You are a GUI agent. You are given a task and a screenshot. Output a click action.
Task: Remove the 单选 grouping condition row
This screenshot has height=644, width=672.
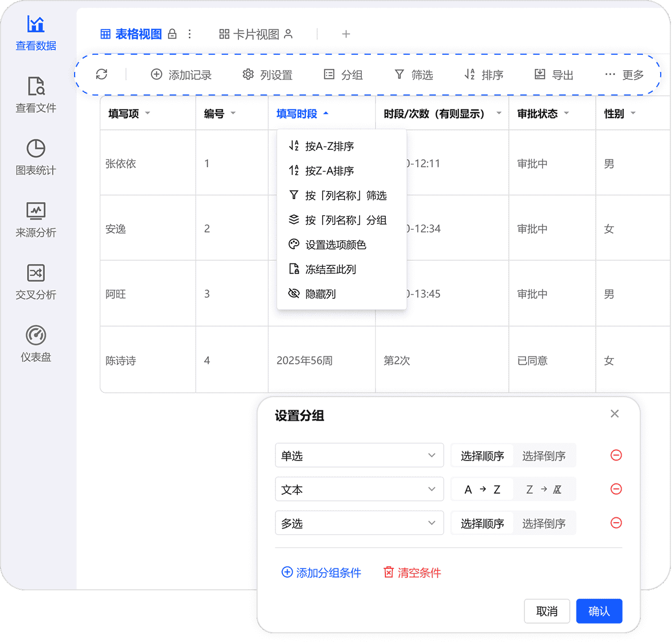tap(616, 455)
